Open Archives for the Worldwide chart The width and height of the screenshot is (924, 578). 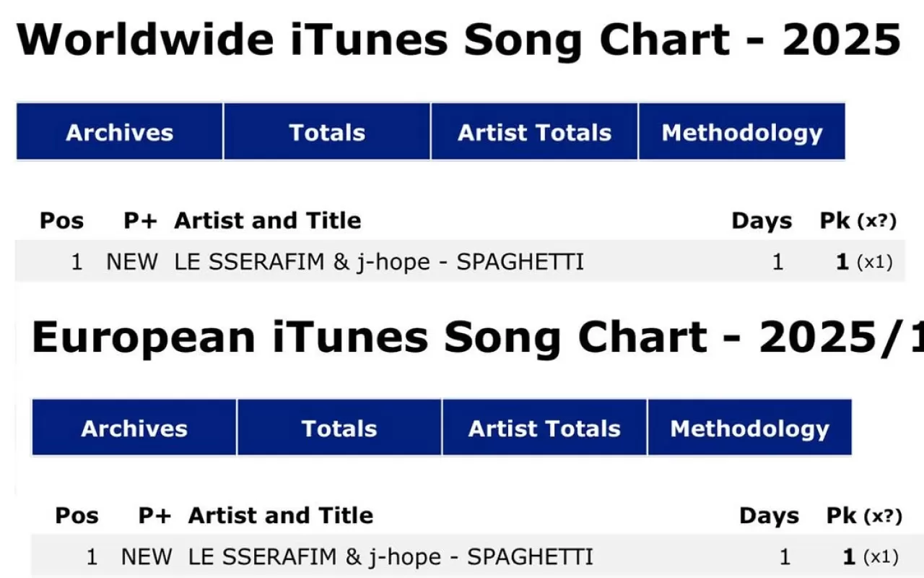119,132
